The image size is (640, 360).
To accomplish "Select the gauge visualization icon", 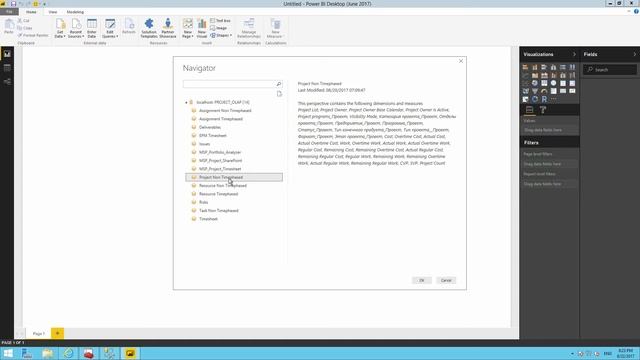I will tap(544, 91).
